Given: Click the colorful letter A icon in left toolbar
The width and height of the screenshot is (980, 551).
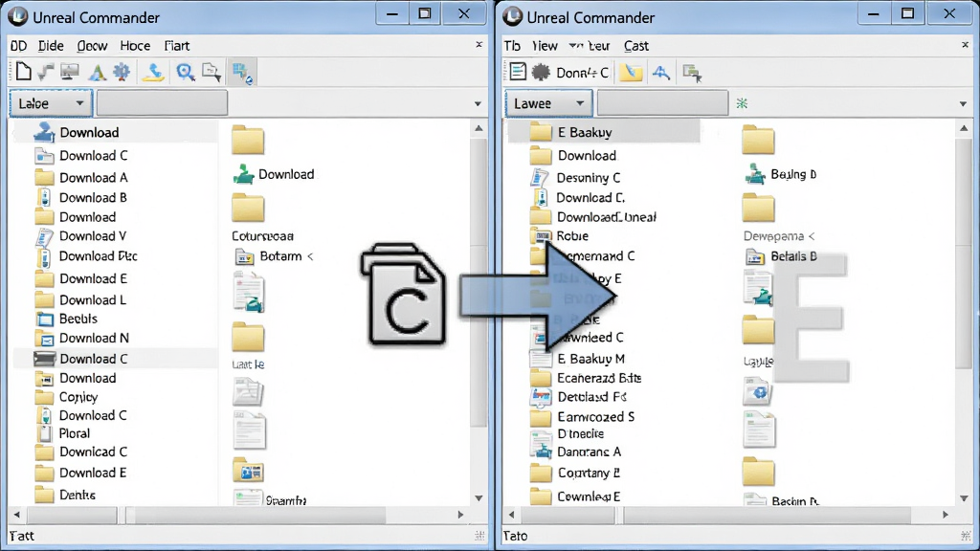Looking at the screenshot, I should 97,73.
